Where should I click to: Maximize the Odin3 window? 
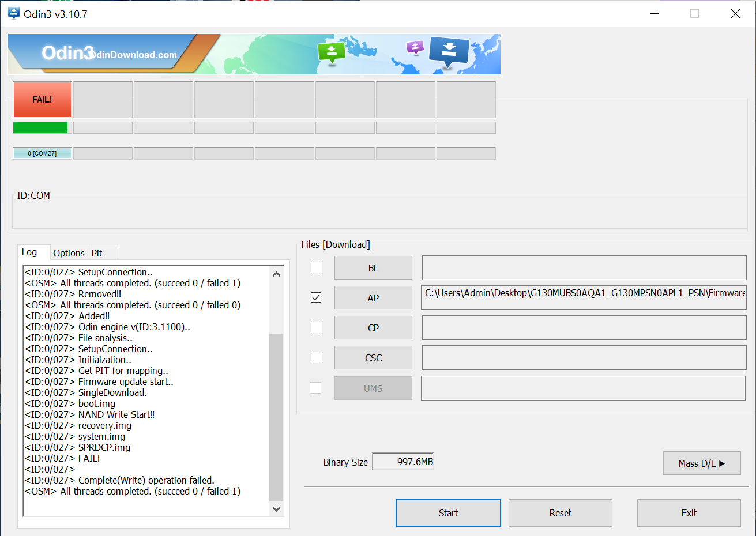(x=695, y=13)
